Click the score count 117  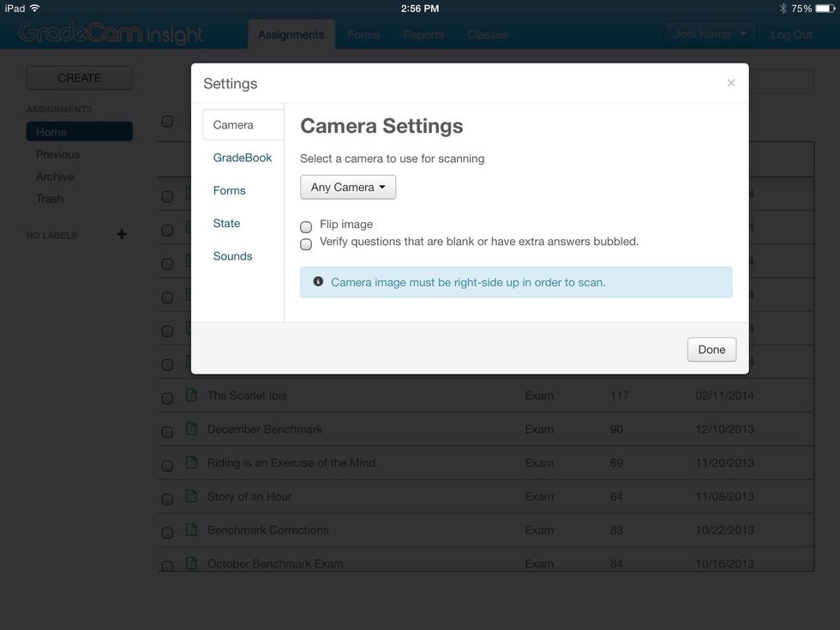tap(619, 395)
